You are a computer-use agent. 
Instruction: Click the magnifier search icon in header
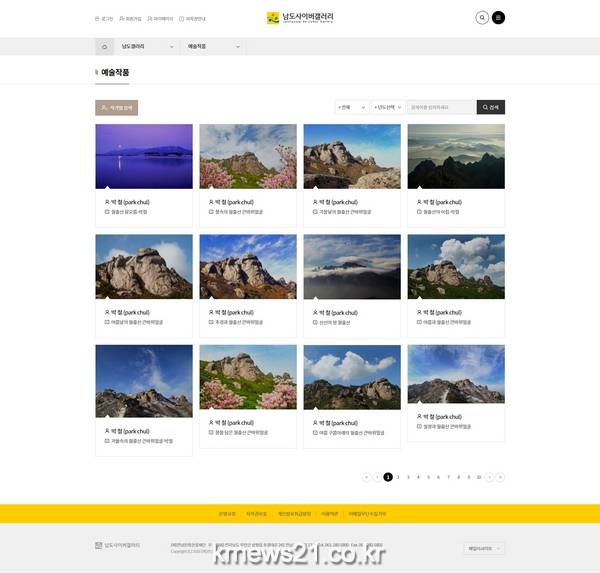tap(482, 18)
